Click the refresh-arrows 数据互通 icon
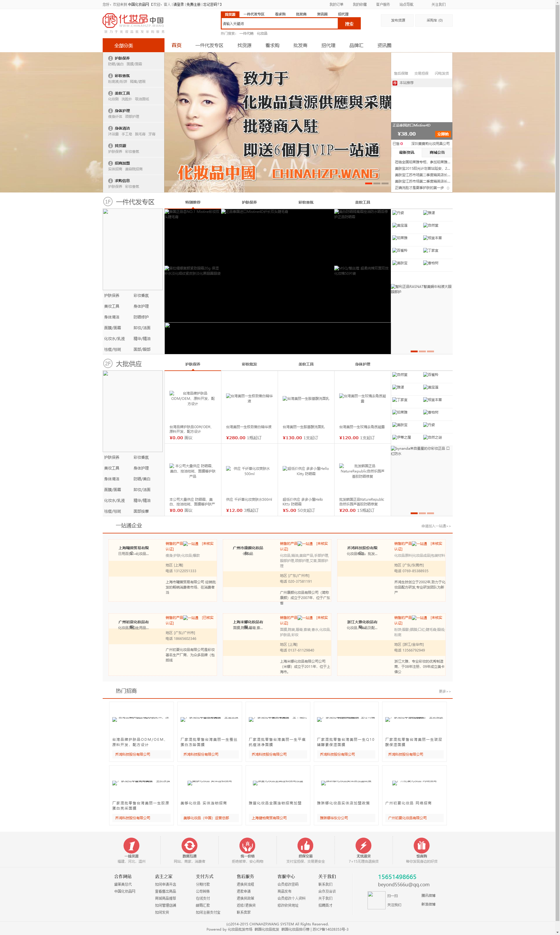This screenshot has width=560, height=935. point(189,845)
